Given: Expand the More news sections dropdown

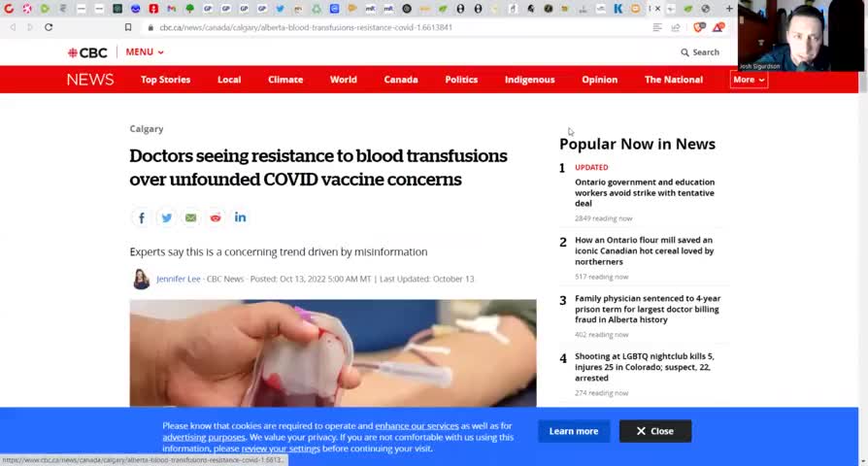Looking at the screenshot, I should pos(749,80).
